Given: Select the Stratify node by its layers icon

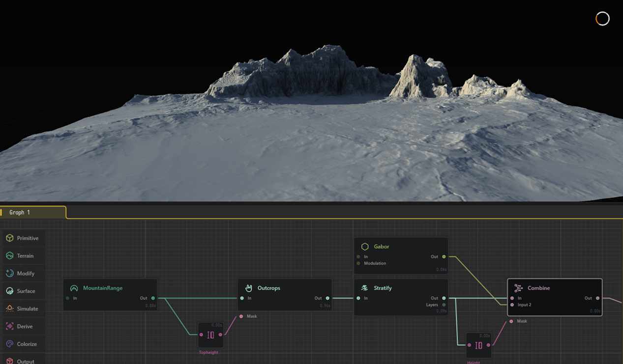Looking at the screenshot, I should click(365, 288).
